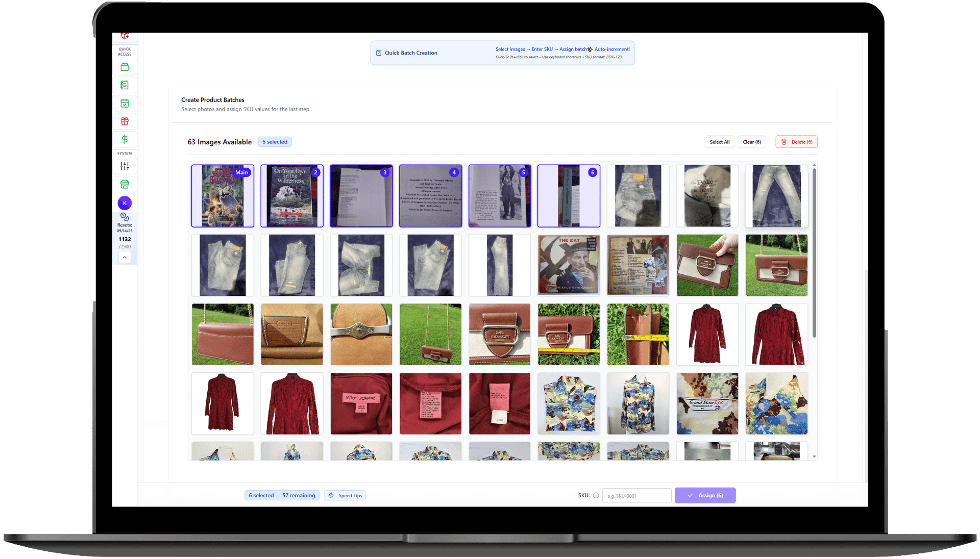The height and width of the screenshot is (559, 980).
Task: Open the dollar sign sales icon
Action: coord(125,139)
